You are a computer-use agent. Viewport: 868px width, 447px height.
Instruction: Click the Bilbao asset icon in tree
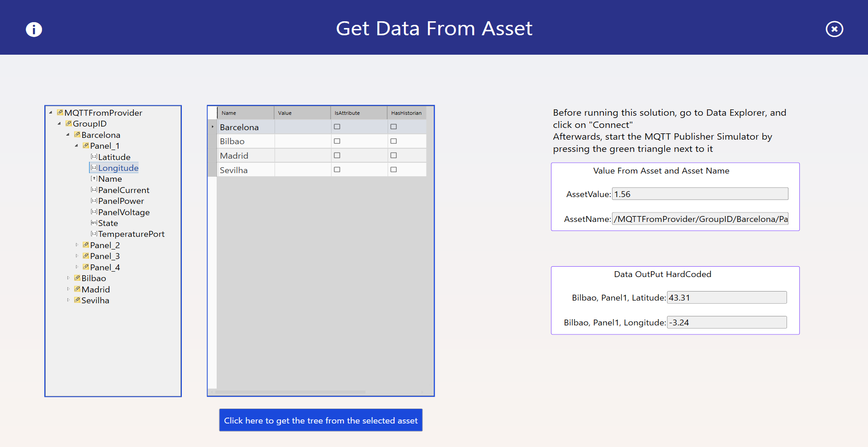coord(77,278)
